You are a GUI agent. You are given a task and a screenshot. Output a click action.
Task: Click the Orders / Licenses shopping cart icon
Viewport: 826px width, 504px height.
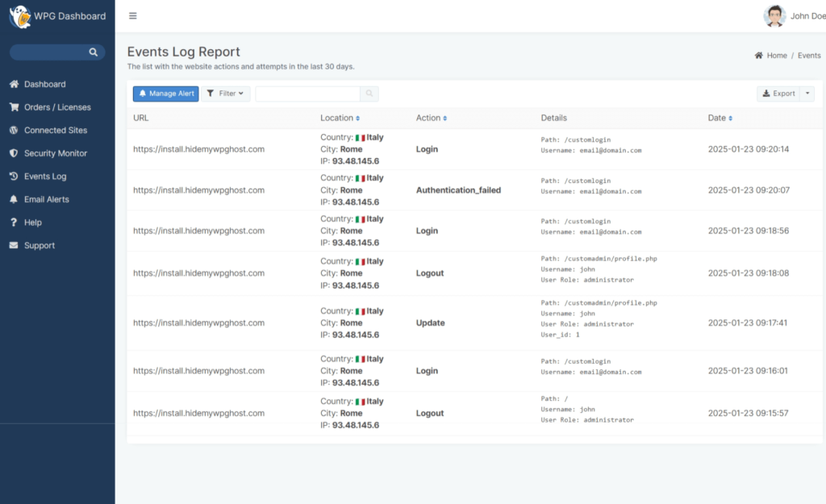point(13,106)
